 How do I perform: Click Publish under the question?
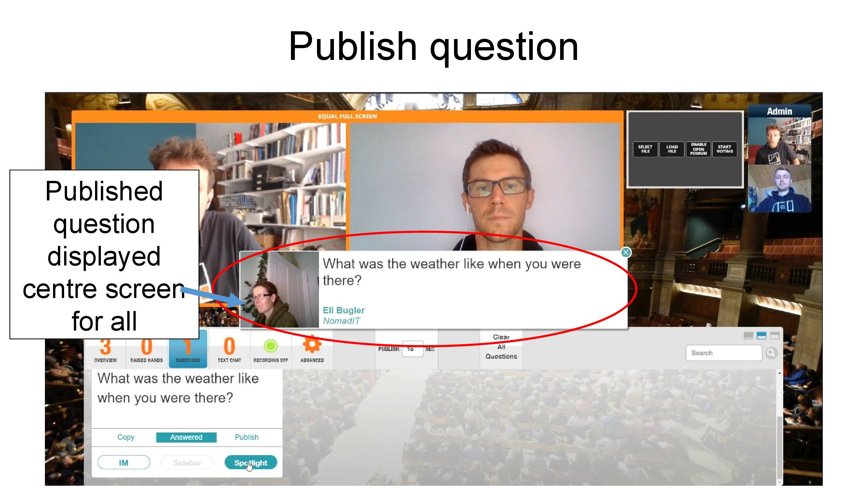[246, 437]
